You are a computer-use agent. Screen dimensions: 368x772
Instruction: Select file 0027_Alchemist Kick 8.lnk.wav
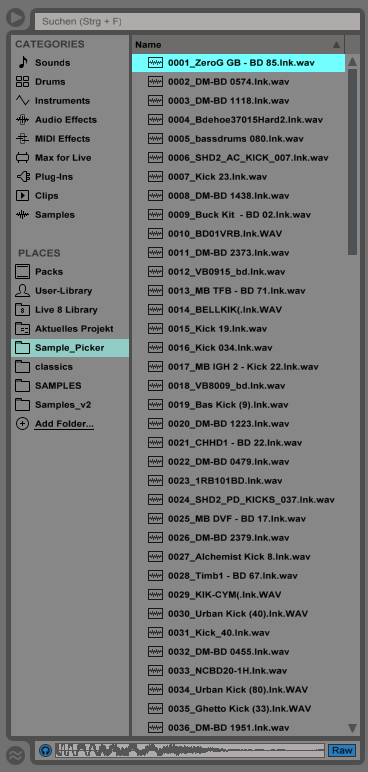[x=238, y=557]
